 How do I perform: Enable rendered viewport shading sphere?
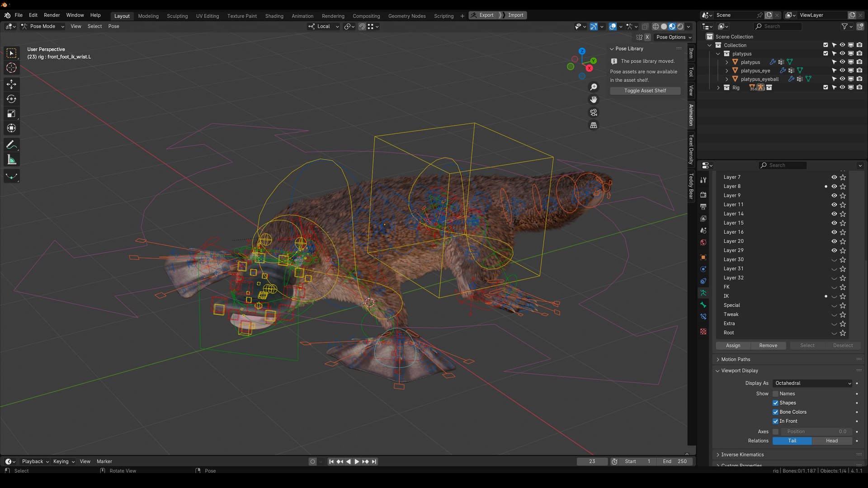point(680,27)
